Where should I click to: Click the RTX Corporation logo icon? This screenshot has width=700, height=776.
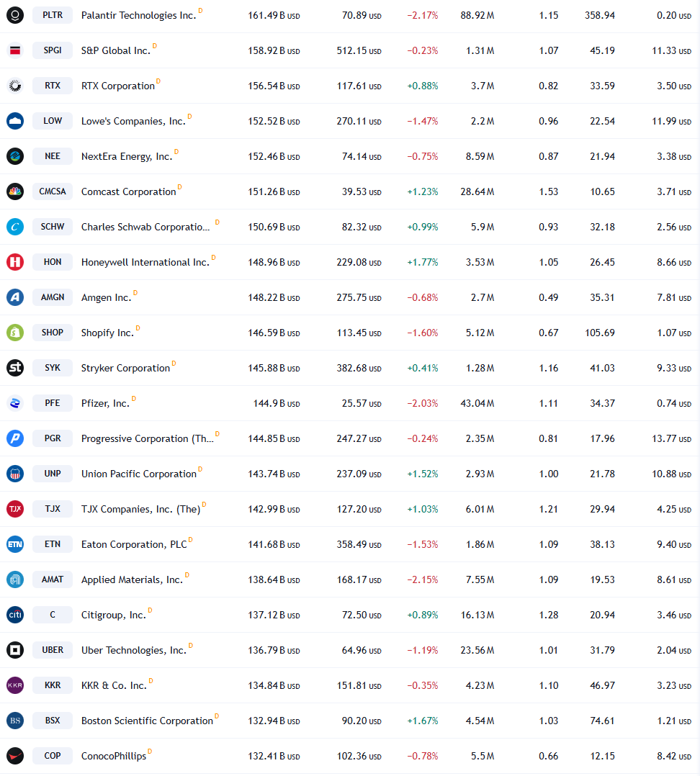tap(15, 86)
